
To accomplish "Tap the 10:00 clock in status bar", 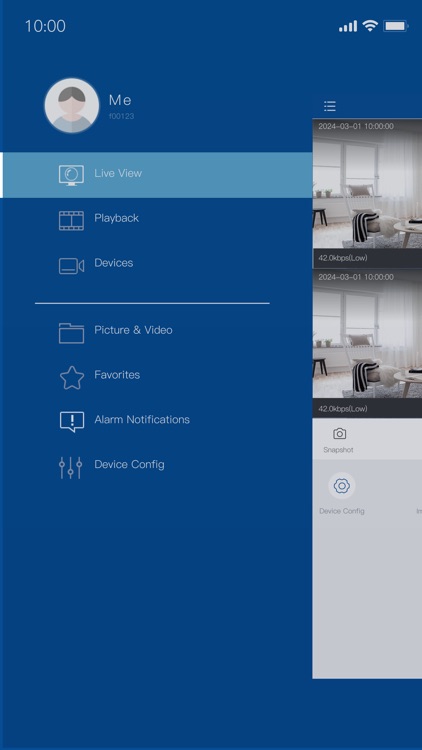I will click(x=45, y=26).
